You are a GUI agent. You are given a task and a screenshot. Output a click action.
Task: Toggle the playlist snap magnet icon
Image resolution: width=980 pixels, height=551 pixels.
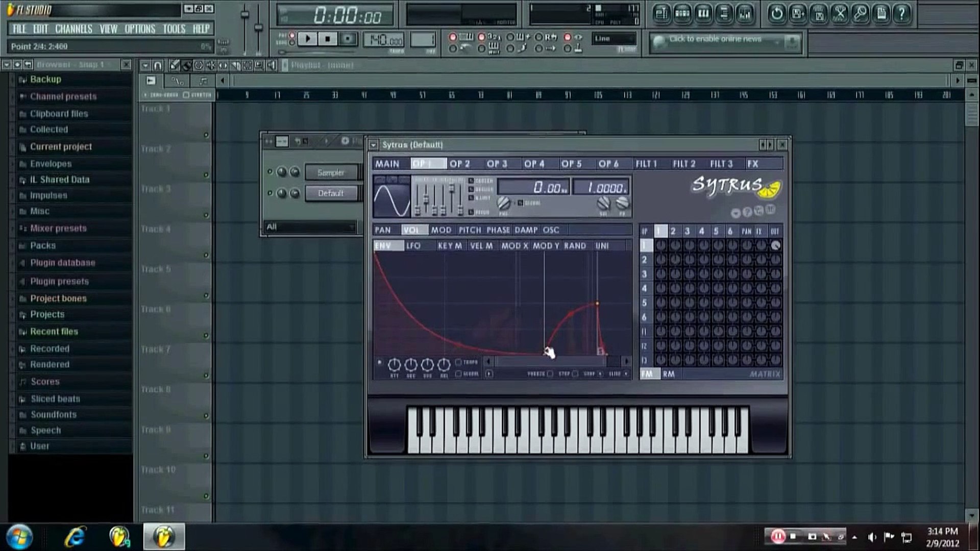pos(158,65)
